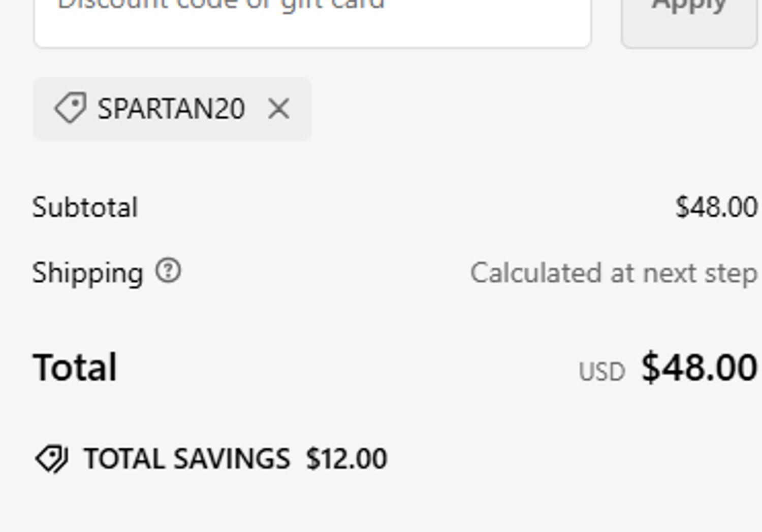Image resolution: width=762 pixels, height=532 pixels.
Task: Focus the discount code or gift card field
Action: tap(312, 20)
